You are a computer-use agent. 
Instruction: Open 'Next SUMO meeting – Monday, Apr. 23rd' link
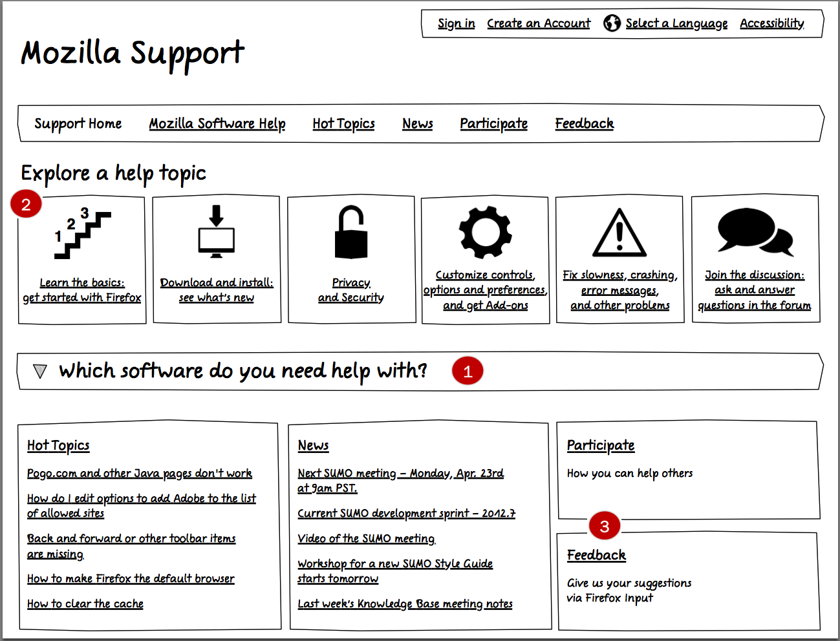click(x=400, y=481)
